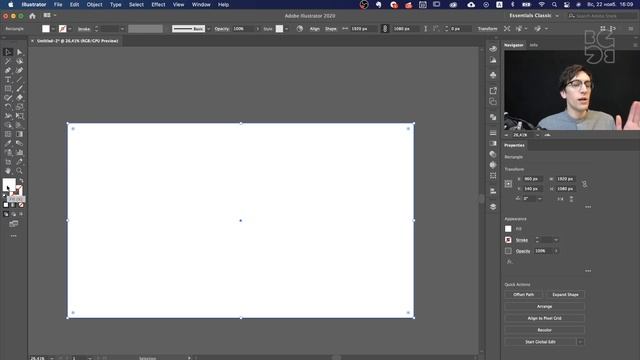Image resolution: width=640 pixels, height=360 pixels.
Task: Click reference point locator in Transform
Action: click(x=508, y=184)
